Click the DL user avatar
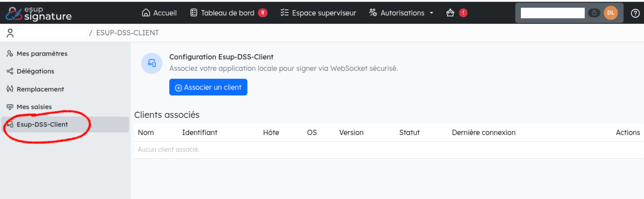Screen dimensions: 644x199 click(x=611, y=13)
